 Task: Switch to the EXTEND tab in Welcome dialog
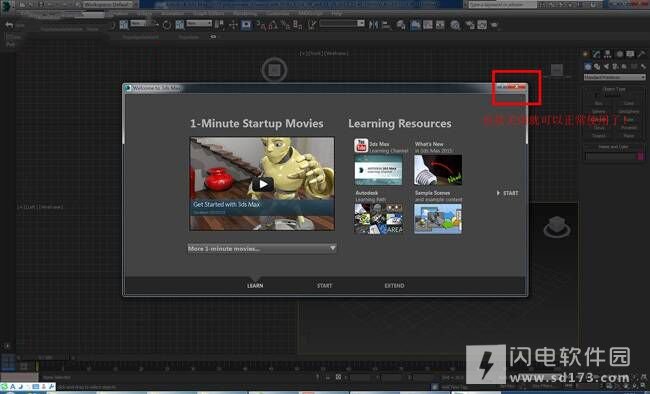(x=394, y=285)
